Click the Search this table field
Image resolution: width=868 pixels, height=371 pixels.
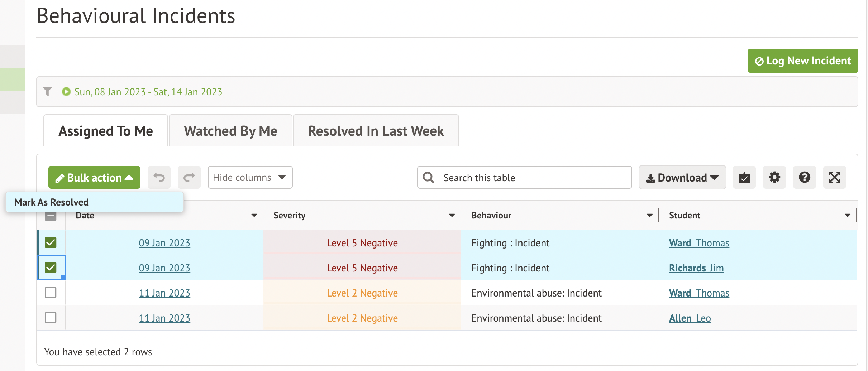pyautogui.click(x=530, y=178)
